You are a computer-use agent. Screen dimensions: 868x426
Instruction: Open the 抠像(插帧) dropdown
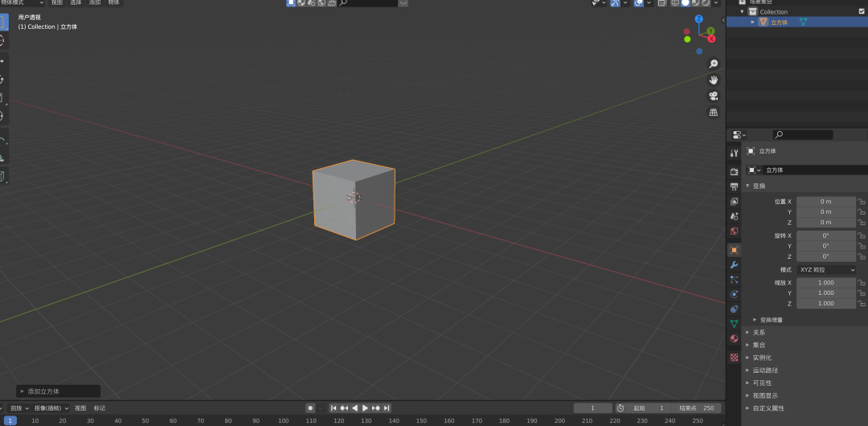tap(51, 408)
